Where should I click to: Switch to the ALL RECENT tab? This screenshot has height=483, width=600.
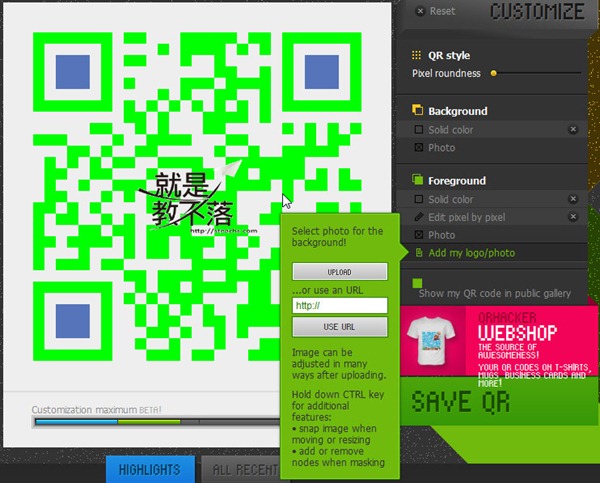(x=242, y=469)
